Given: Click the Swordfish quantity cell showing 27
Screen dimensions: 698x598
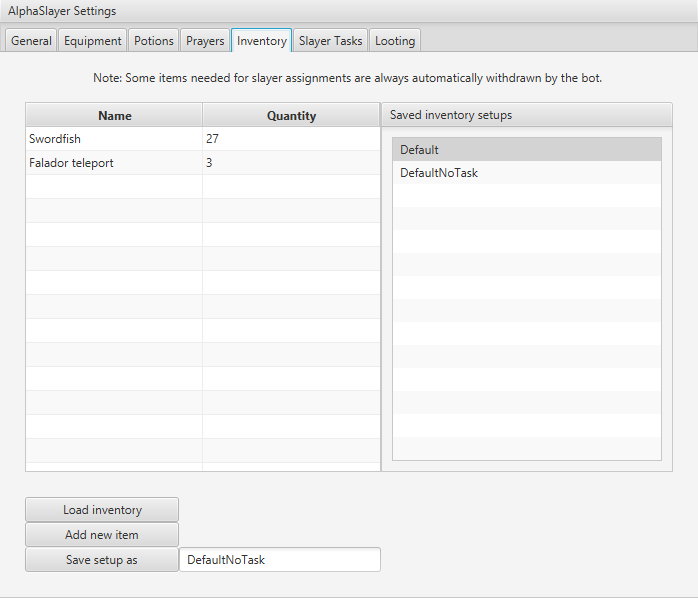Looking at the screenshot, I should 290,139.
